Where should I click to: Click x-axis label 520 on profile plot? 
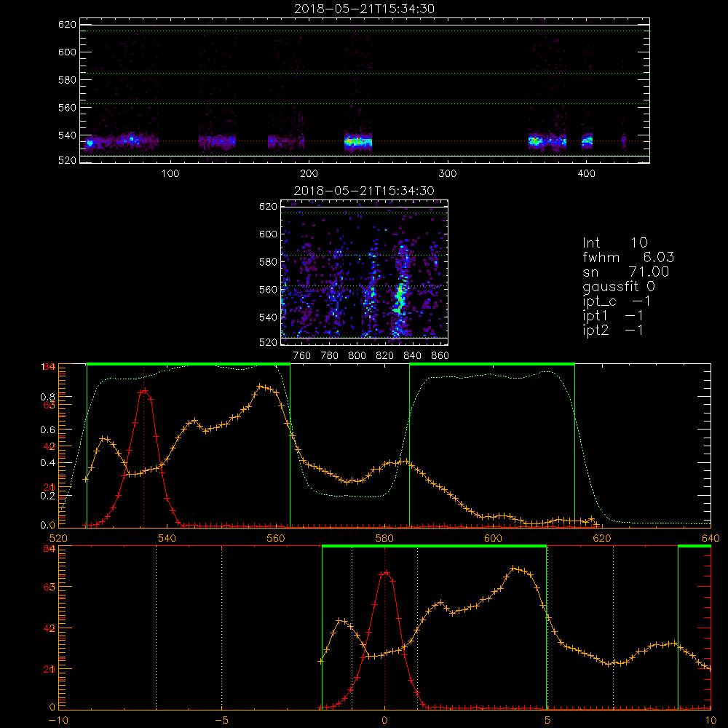(x=58, y=538)
